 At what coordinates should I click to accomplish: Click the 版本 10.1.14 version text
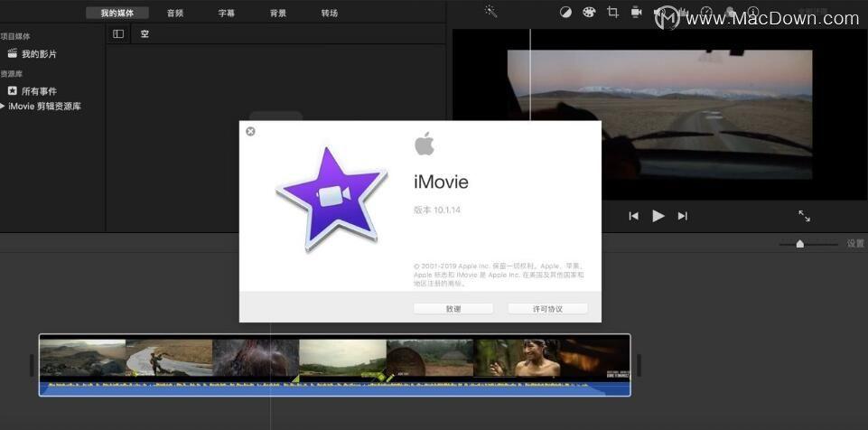[437, 210]
